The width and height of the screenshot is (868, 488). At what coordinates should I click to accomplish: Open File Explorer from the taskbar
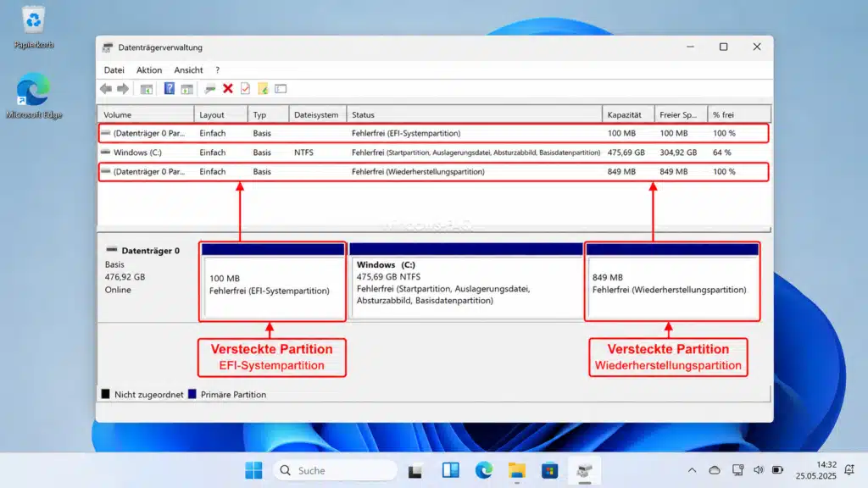coord(517,470)
